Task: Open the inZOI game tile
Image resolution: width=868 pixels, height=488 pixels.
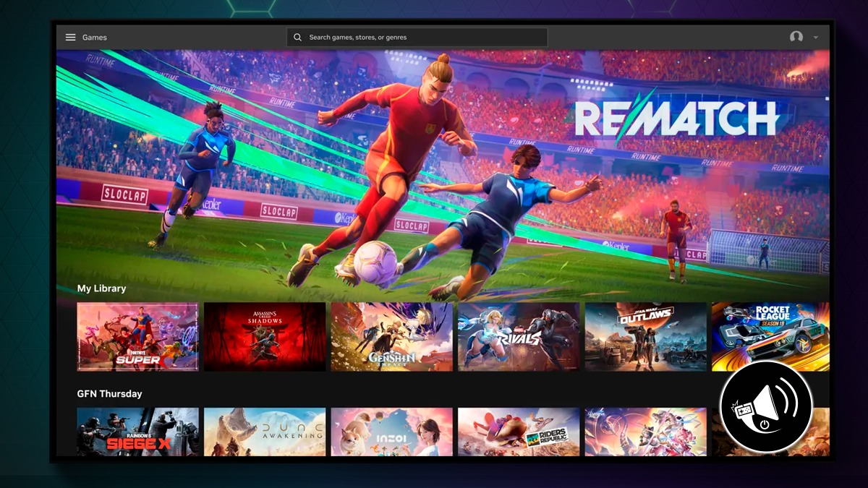Action: 392,432
